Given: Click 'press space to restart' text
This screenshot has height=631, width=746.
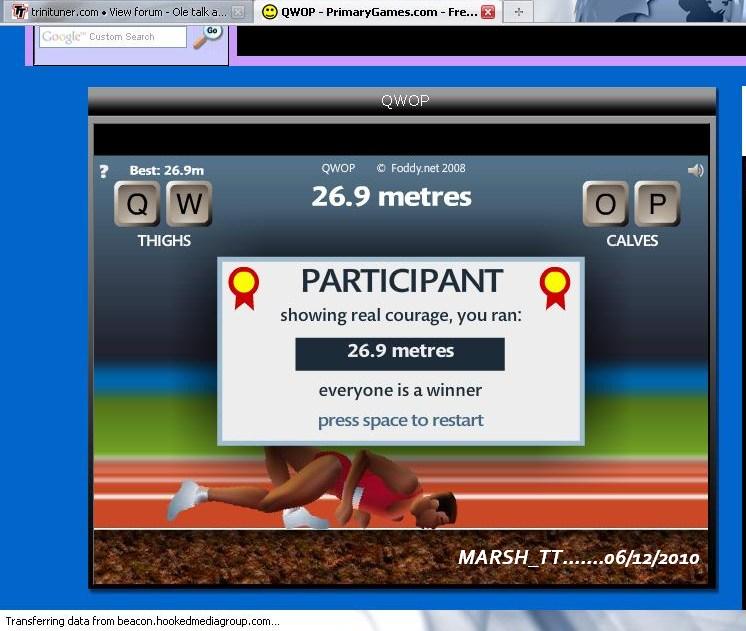Looking at the screenshot, I should click(x=401, y=420).
